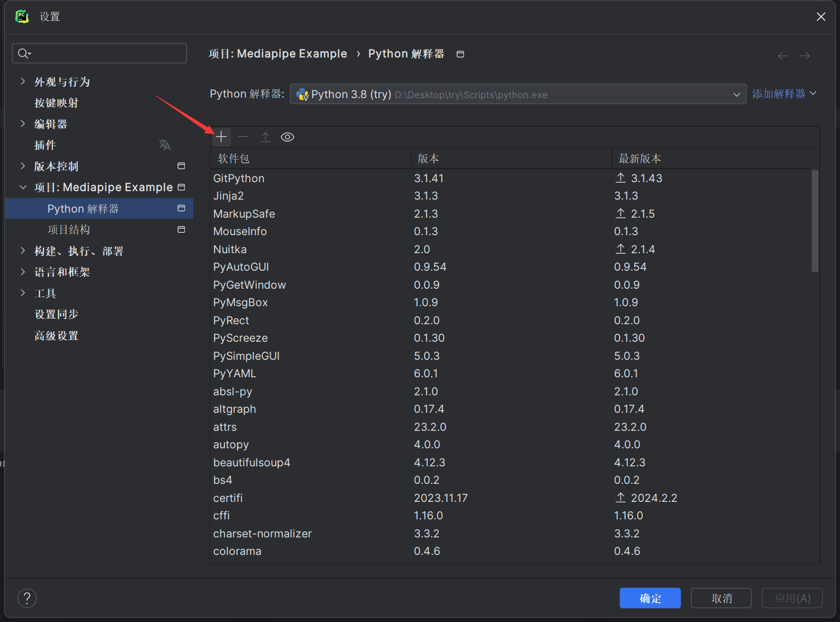The height and width of the screenshot is (622, 840).
Task: Click the 确定 button
Action: (650, 598)
